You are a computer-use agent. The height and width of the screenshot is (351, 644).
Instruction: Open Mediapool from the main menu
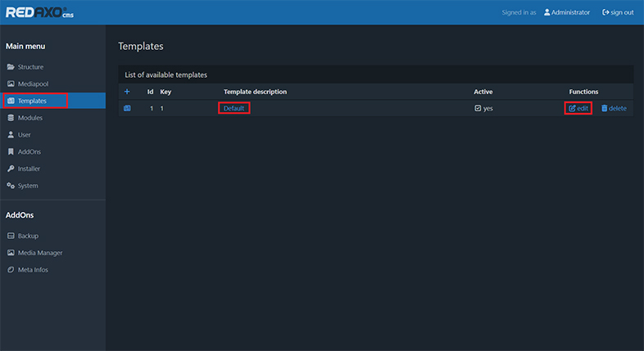pos(33,83)
